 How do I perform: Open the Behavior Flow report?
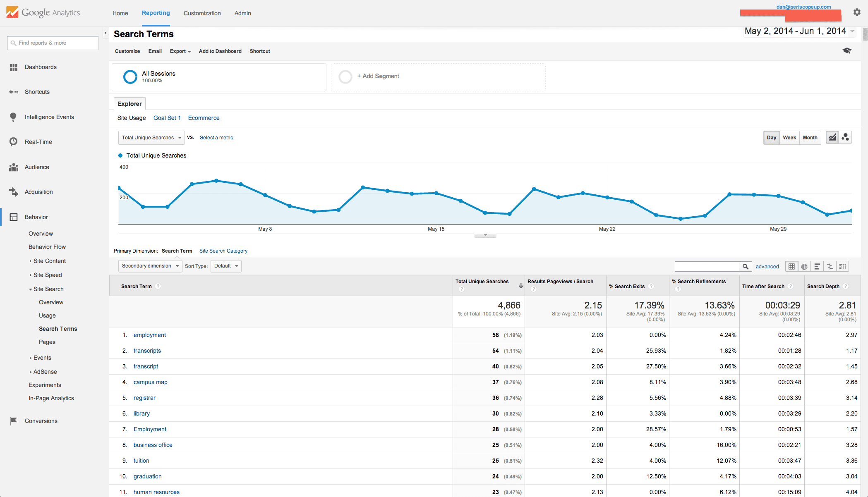coord(47,247)
